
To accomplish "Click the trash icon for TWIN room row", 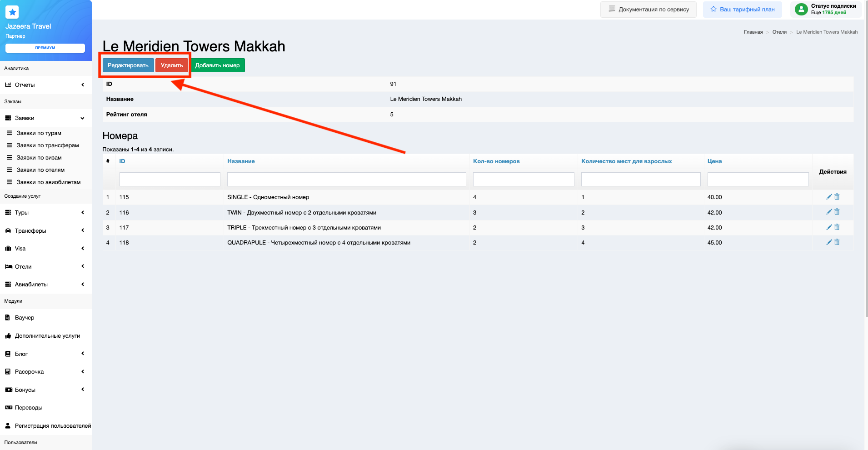I will coord(837,212).
